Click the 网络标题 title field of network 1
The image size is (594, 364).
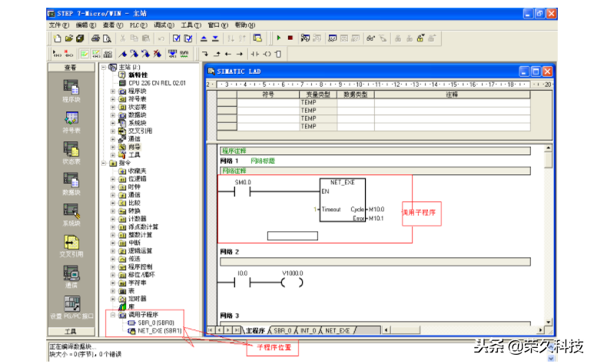point(263,161)
